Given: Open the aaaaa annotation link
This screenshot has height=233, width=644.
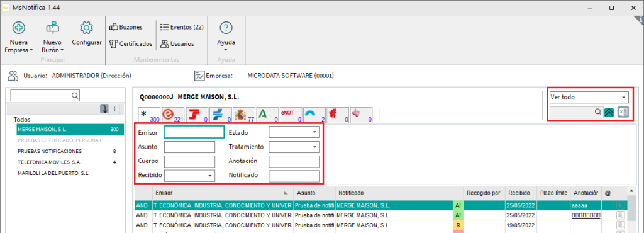Looking at the screenshot, I should pyautogui.click(x=579, y=205).
